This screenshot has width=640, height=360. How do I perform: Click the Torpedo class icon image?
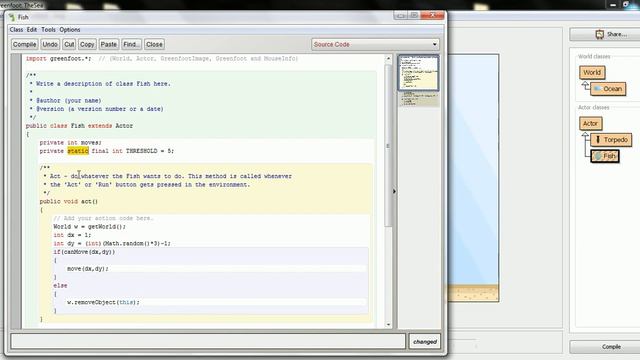point(598,140)
